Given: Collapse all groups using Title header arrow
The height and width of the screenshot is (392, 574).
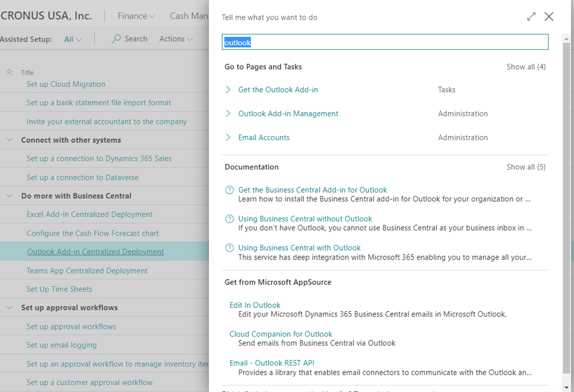Looking at the screenshot, I should tap(9, 72).
